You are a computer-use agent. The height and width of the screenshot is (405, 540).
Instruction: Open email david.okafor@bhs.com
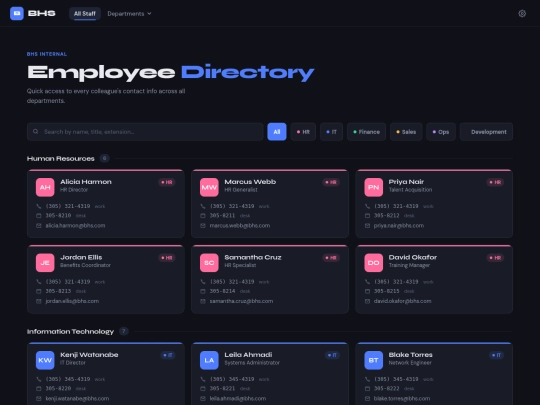(x=403, y=301)
